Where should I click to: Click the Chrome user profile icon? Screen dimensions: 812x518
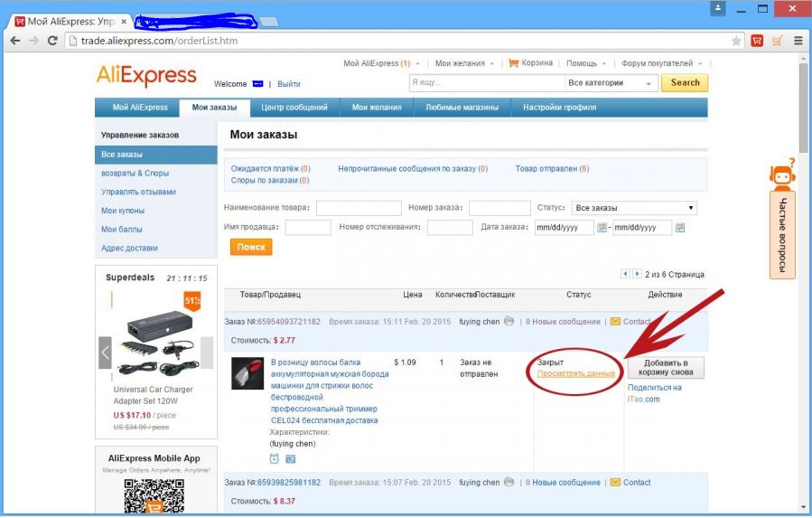click(x=718, y=8)
